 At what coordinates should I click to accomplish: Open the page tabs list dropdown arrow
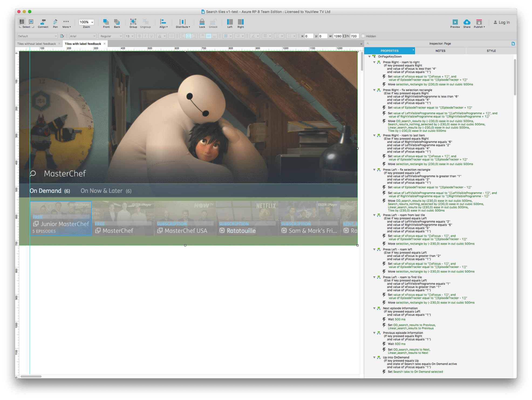[361, 44]
